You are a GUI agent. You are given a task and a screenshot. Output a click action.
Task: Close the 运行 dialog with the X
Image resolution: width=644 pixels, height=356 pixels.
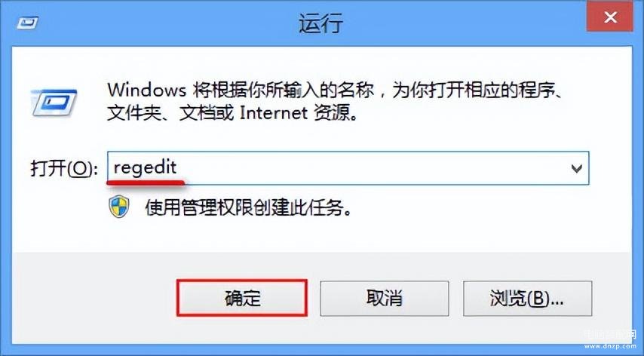tap(609, 17)
